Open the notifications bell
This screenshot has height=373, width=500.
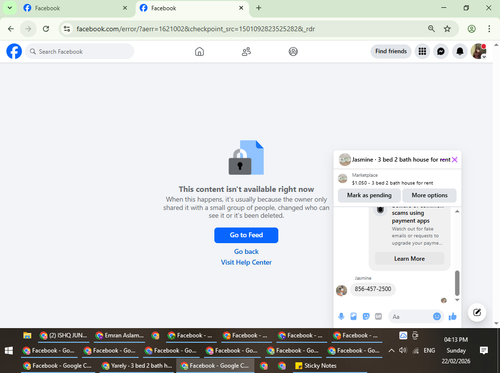(x=460, y=51)
